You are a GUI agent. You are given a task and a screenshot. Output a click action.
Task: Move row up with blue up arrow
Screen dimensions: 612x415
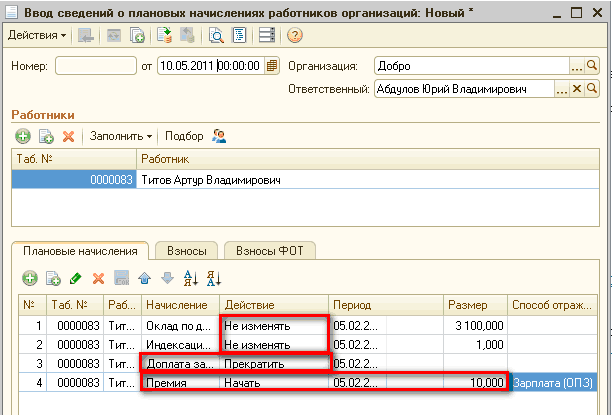(x=144, y=279)
